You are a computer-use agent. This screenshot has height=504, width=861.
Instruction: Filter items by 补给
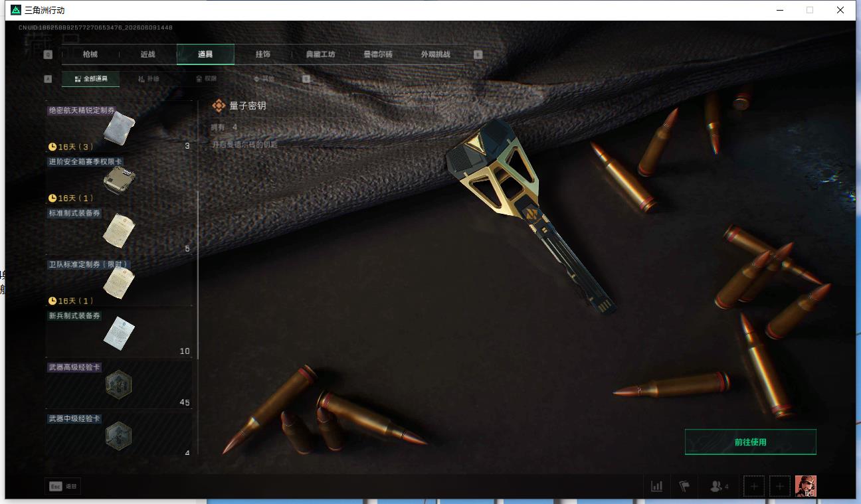pyautogui.click(x=149, y=79)
